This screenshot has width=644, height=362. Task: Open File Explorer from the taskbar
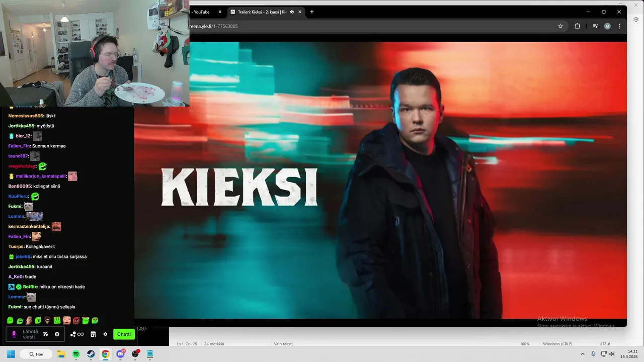(x=61, y=354)
